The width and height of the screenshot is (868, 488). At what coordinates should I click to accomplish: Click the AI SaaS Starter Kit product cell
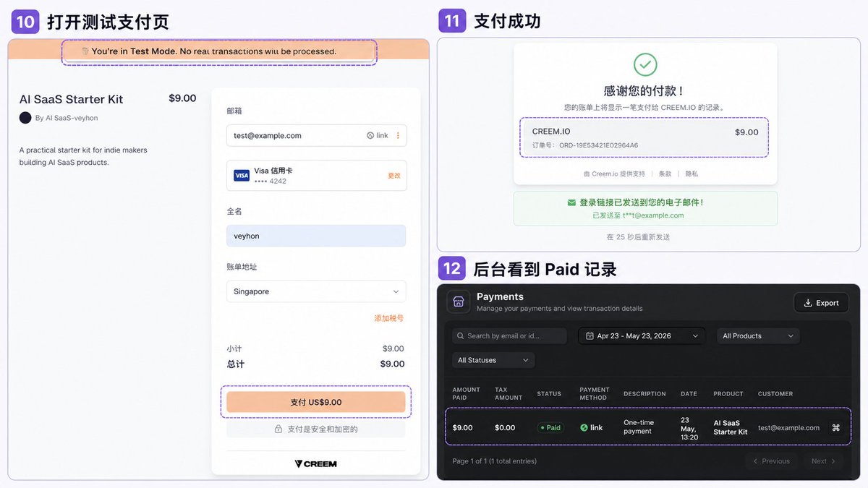tap(731, 427)
